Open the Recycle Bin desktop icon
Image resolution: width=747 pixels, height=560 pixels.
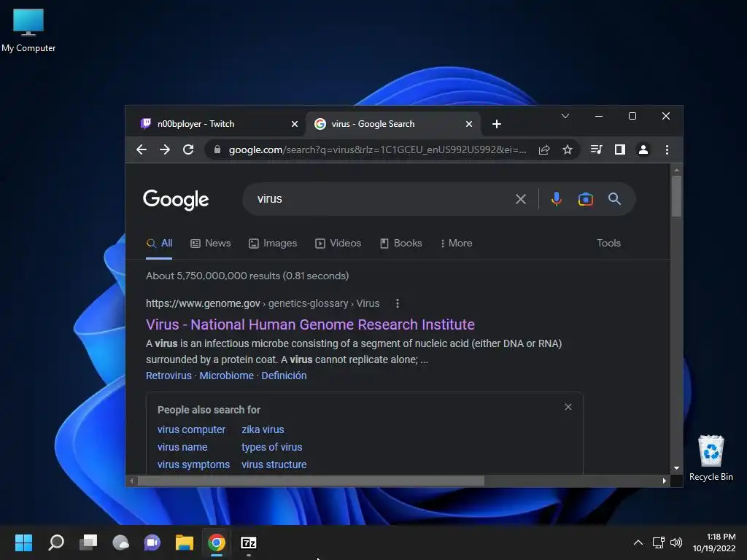point(711,458)
